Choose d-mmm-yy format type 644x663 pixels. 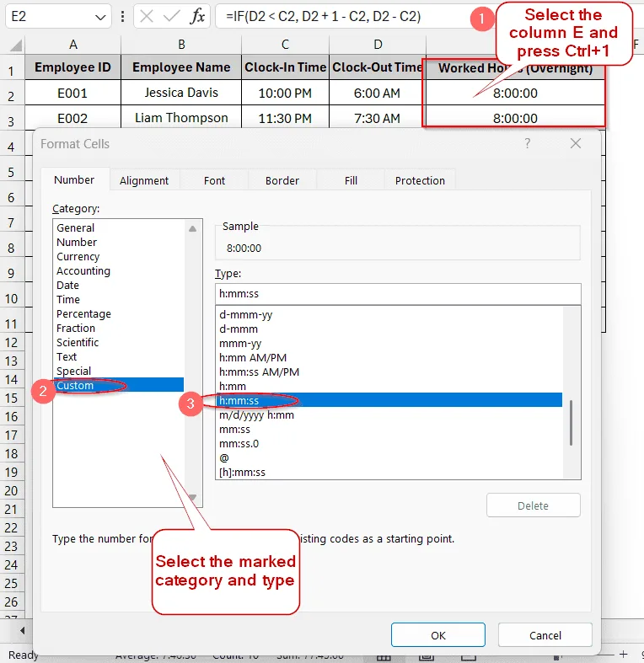pyautogui.click(x=389, y=314)
